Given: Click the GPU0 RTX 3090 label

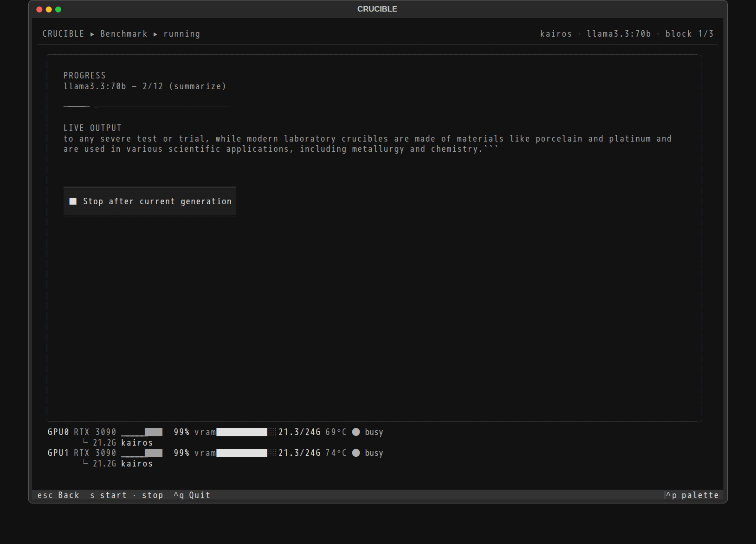Looking at the screenshot, I should (82, 432).
